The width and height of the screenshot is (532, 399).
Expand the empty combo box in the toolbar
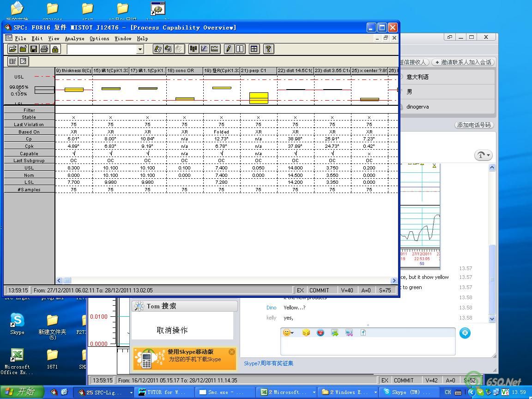click(140, 49)
